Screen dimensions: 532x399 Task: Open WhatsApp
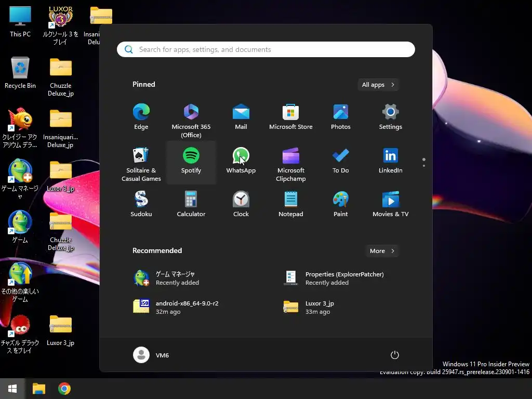241,161
